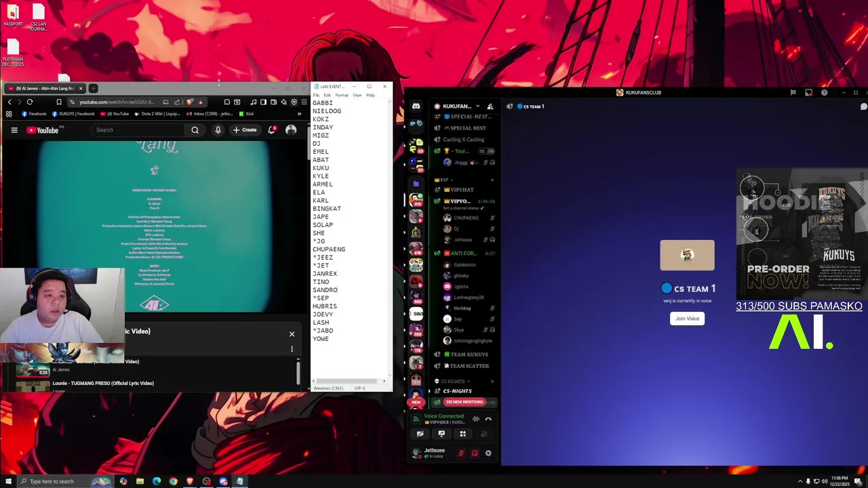Open Notepad File menu
The height and width of the screenshot is (488, 868).
[316, 95]
